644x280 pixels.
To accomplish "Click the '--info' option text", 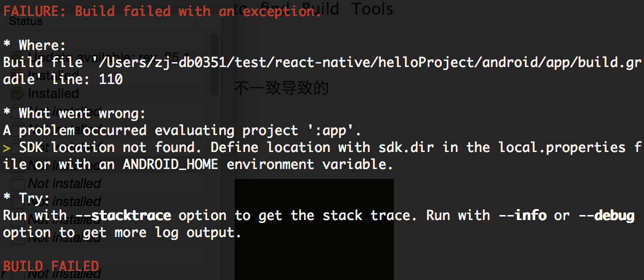I will [522, 215].
